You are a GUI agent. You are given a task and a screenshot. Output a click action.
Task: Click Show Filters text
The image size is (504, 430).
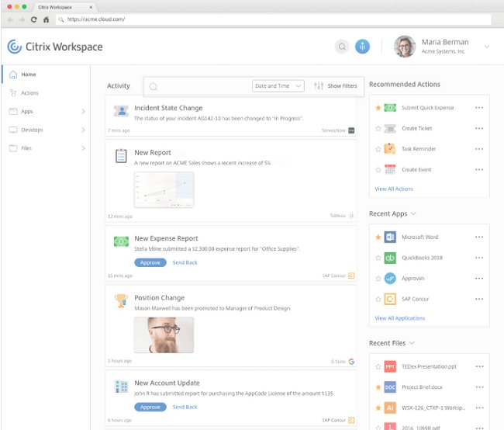[x=342, y=86]
